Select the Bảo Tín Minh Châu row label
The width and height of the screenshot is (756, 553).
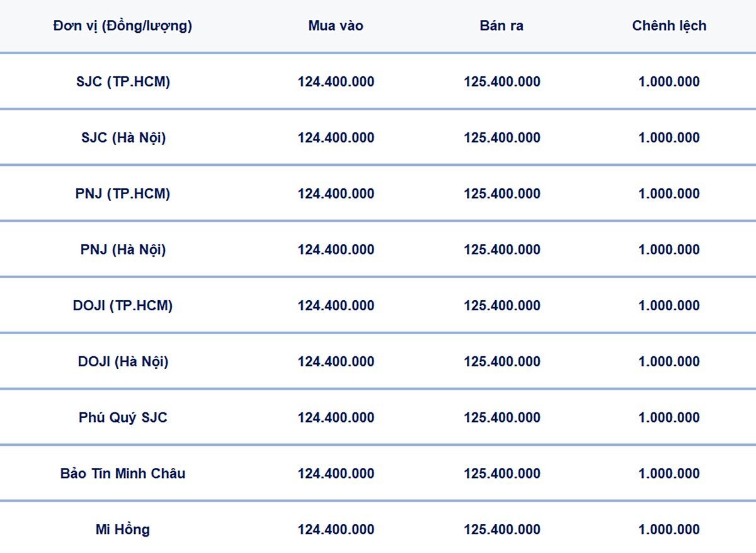(123, 474)
